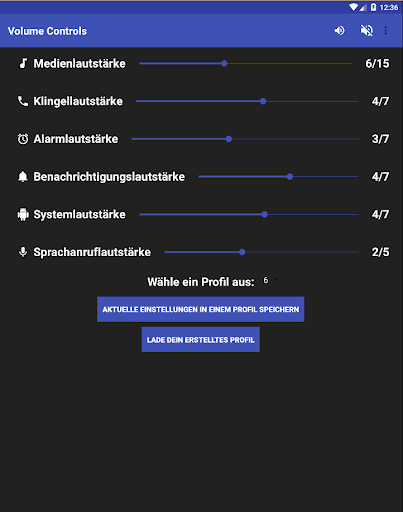Open the three-dot overflow menu

(386, 31)
